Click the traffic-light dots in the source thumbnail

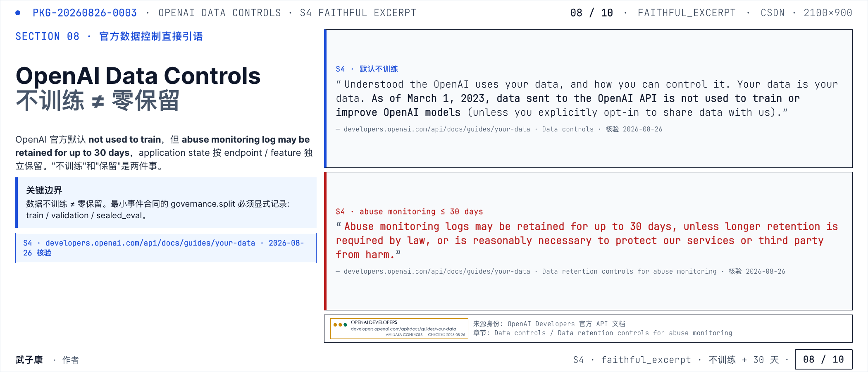click(340, 325)
